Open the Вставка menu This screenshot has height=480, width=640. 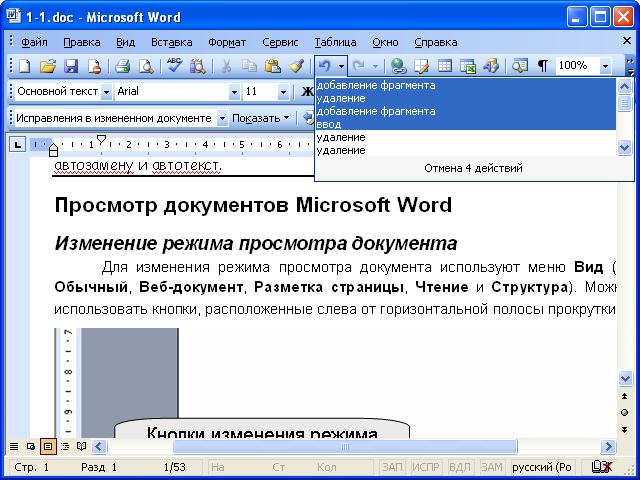click(171, 42)
